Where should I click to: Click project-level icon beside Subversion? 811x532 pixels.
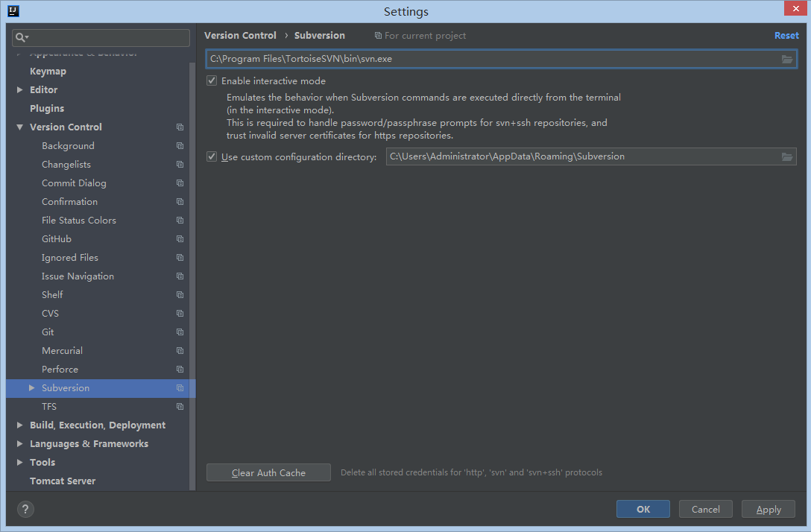click(180, 387)
